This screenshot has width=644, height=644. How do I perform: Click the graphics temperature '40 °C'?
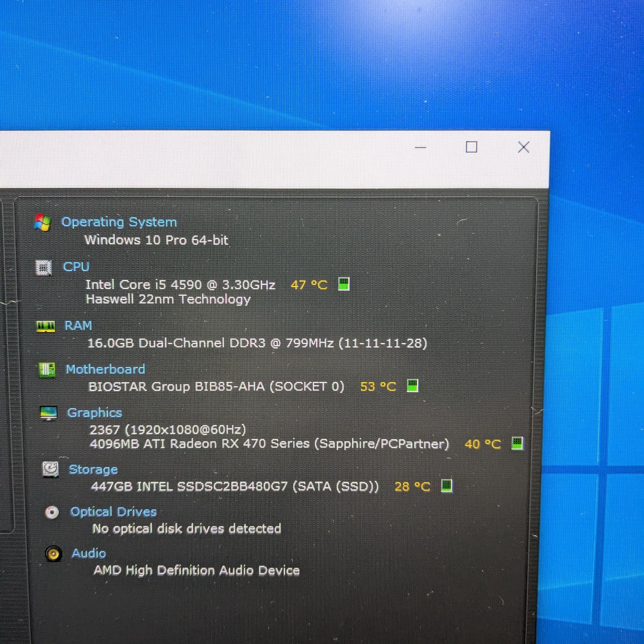[483, 444]
